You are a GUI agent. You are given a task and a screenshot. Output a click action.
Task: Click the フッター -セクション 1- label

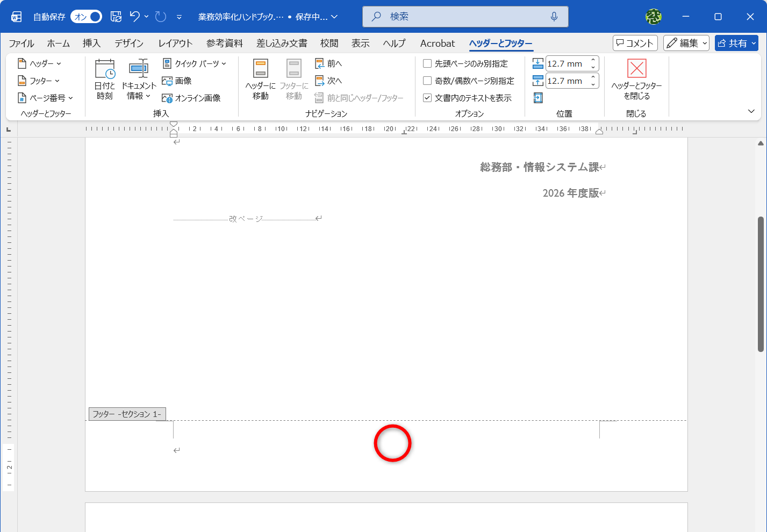tap(127, 414)
